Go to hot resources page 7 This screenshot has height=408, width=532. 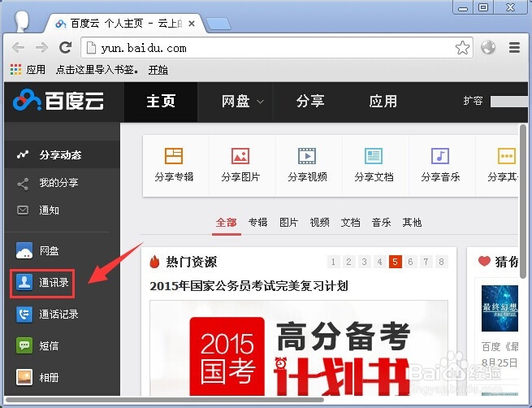[x=426, y=262]
